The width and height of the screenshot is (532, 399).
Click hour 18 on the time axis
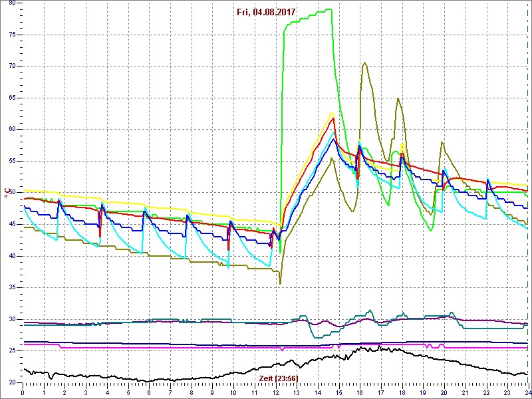[x=402, y=392]
